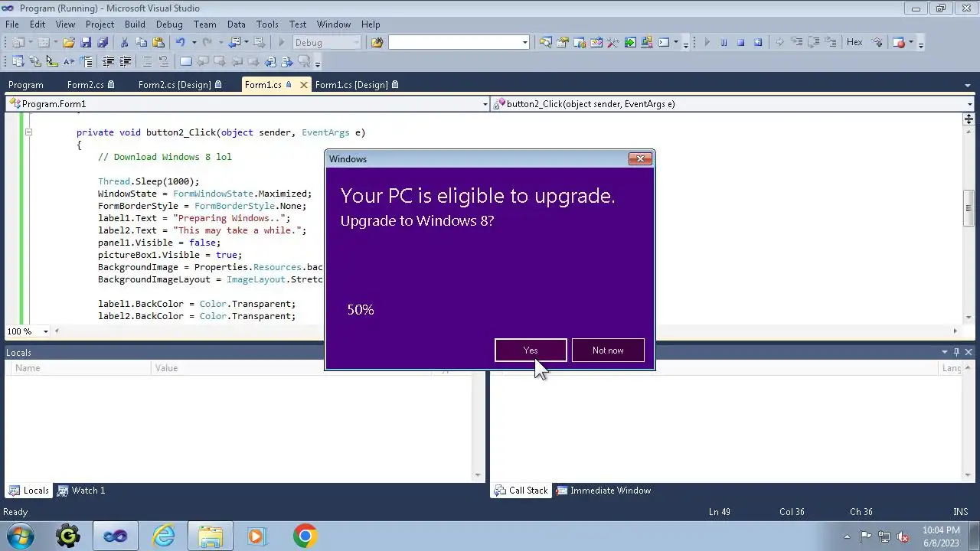This screenshot has width=980, height=551.
Task: Click the clock showing 10:04 PM
Action: pyautogui.click(x=941, y=530)
